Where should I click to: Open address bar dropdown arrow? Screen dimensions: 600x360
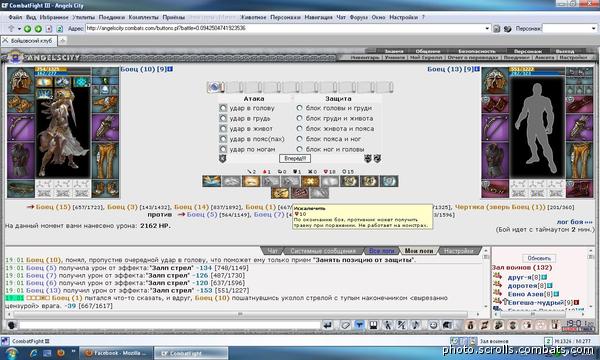[487, 29]
